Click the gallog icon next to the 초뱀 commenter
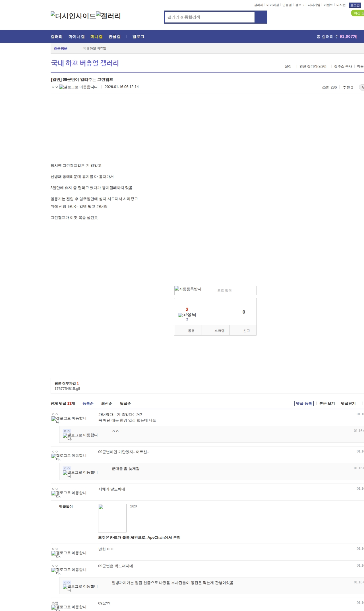The image size is (364, 611). click(69, 607)
